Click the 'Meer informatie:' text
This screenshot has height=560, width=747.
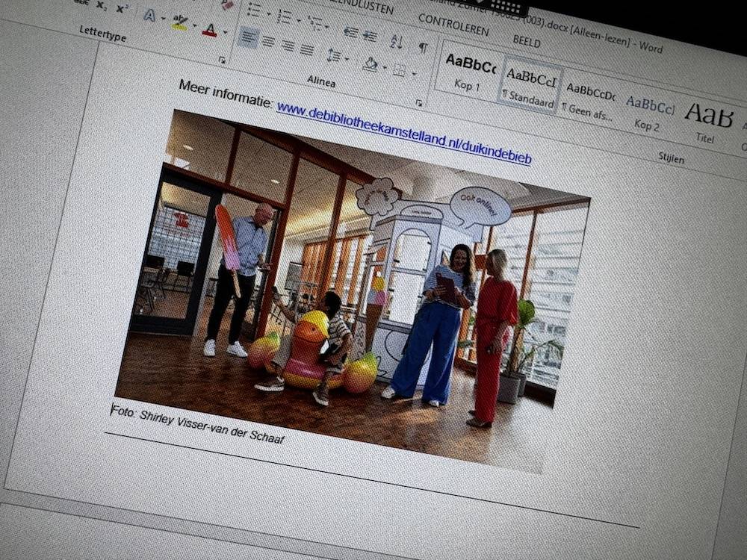click(x=226, y=95)
